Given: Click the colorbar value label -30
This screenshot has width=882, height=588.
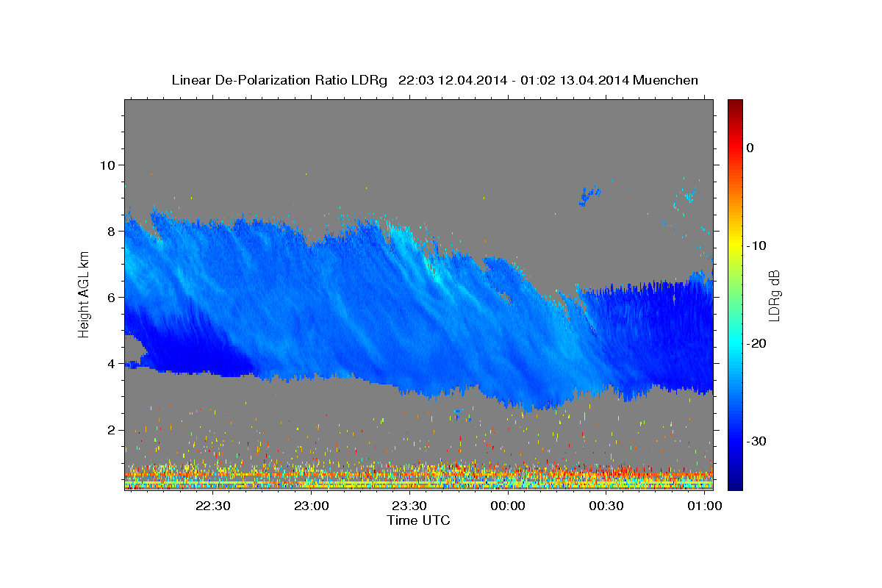Looking at the screenshot, I should tap(757, 441).
